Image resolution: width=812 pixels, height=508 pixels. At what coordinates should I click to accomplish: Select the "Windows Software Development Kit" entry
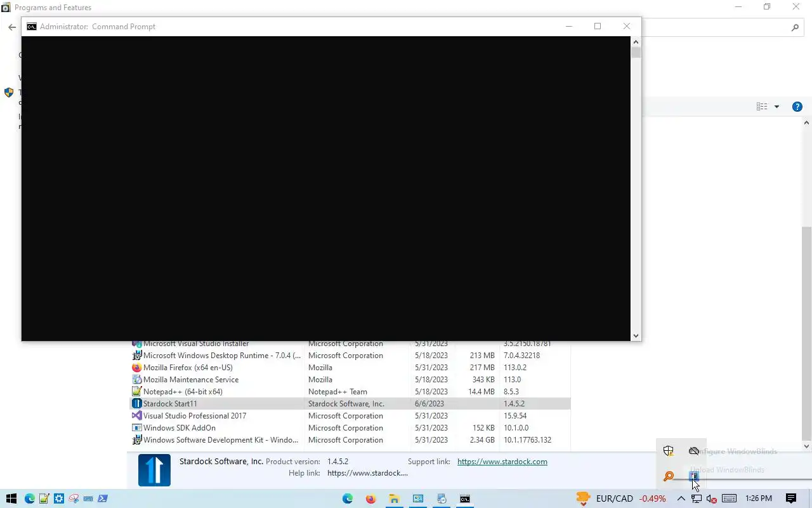click(x=221, y=440)
